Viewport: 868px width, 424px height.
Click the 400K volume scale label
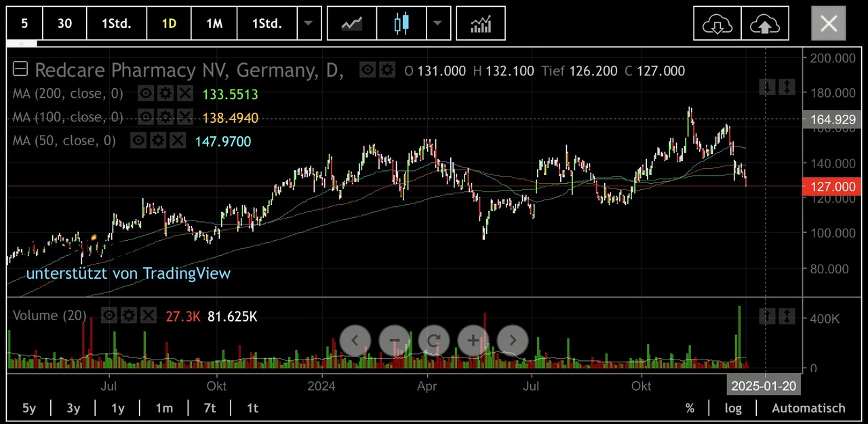click(x=825, y=318)
